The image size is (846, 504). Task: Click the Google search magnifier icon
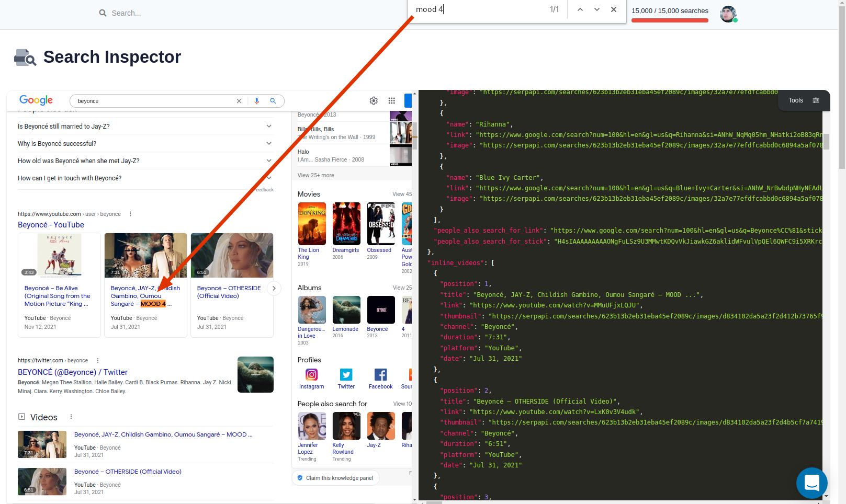[273, 100]
